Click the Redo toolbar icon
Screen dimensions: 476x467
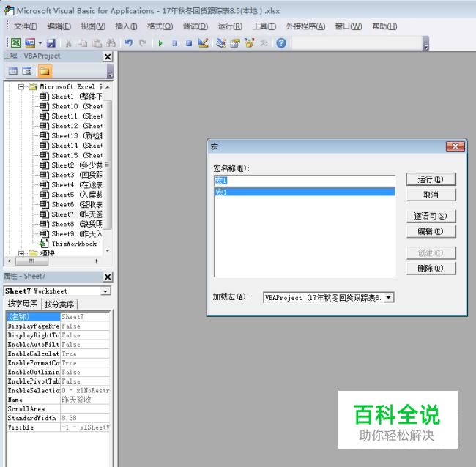pos(143,43)
